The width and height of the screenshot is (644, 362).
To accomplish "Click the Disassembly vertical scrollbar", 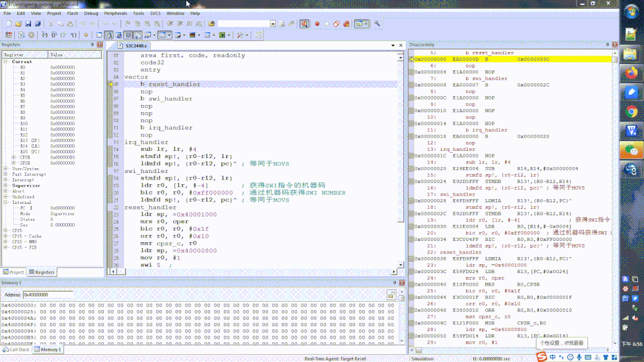I will coord(615,197).
